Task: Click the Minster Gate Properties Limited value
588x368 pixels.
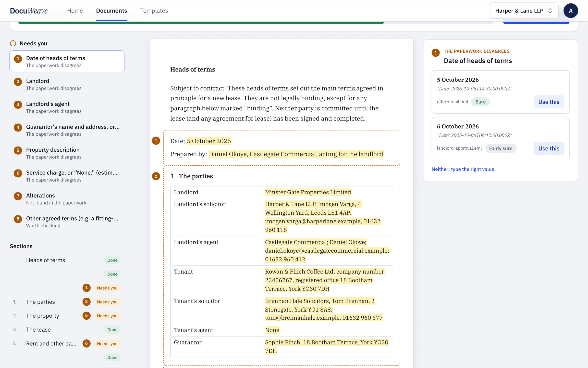Action: point(308,192)
